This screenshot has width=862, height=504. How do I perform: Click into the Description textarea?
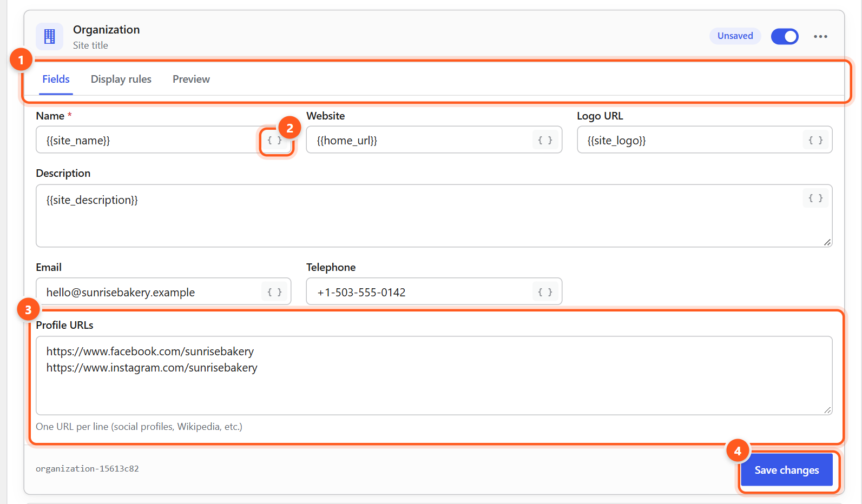click(x=434, y=216)
